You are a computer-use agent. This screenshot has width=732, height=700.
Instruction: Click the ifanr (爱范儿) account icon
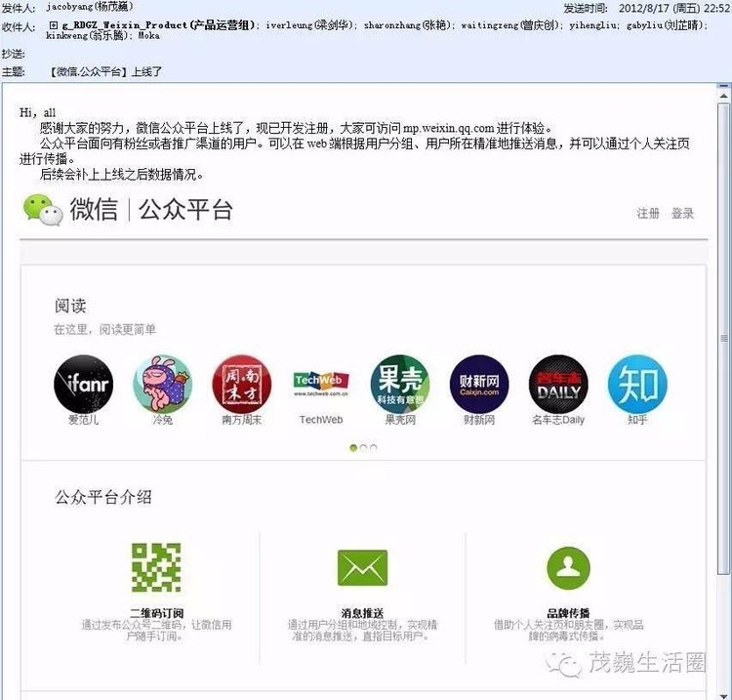pos(83,384)
